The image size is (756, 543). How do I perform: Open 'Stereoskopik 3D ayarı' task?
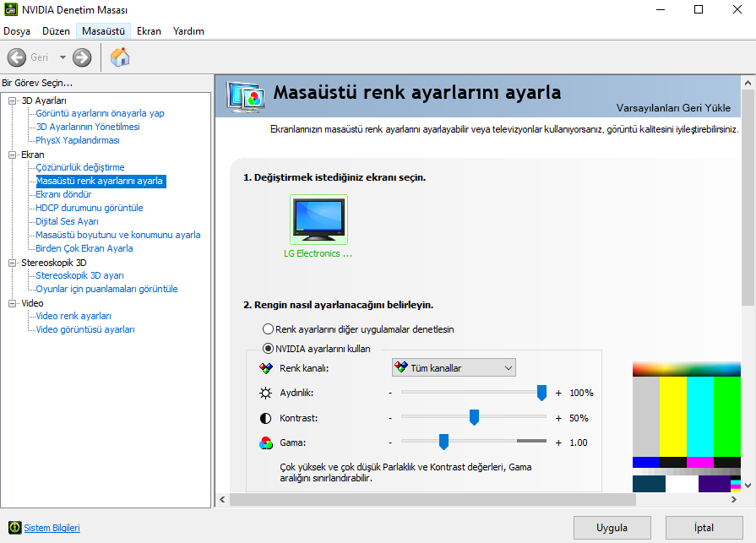point(79,275)
